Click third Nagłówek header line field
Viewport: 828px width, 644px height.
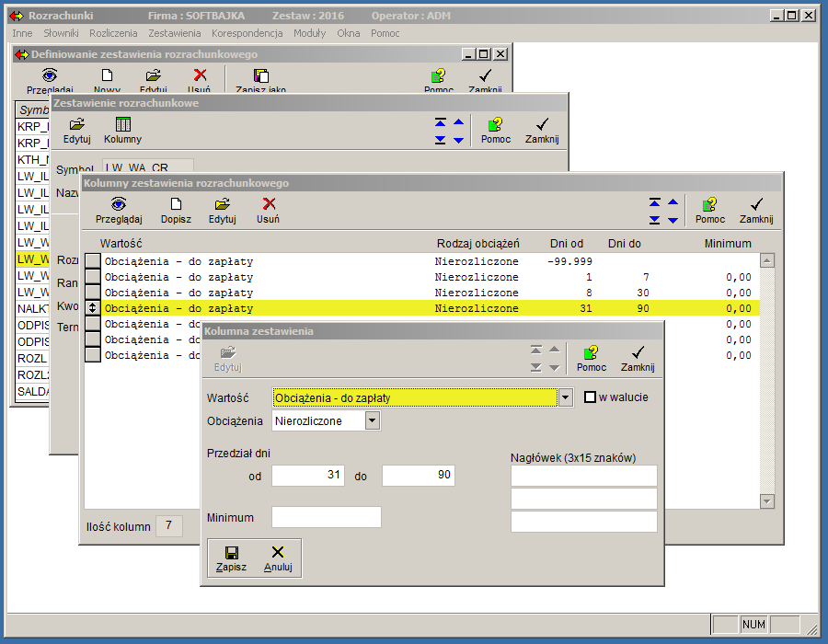pyautogui.click(x=583, y=522)
